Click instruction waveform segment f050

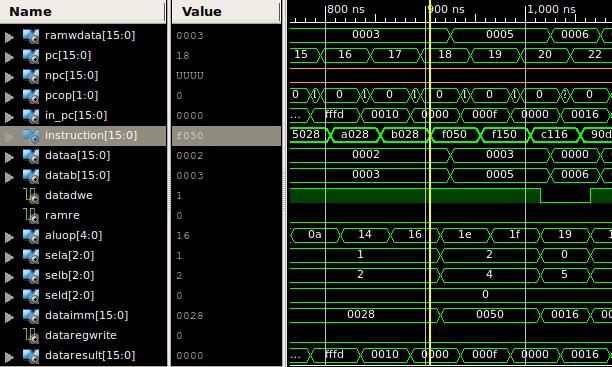(454, 134)
